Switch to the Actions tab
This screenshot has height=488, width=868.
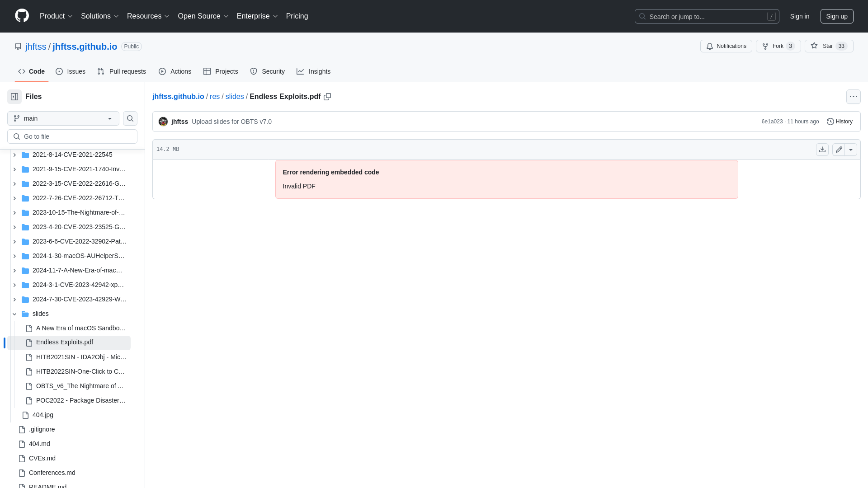tap(175, 71)
